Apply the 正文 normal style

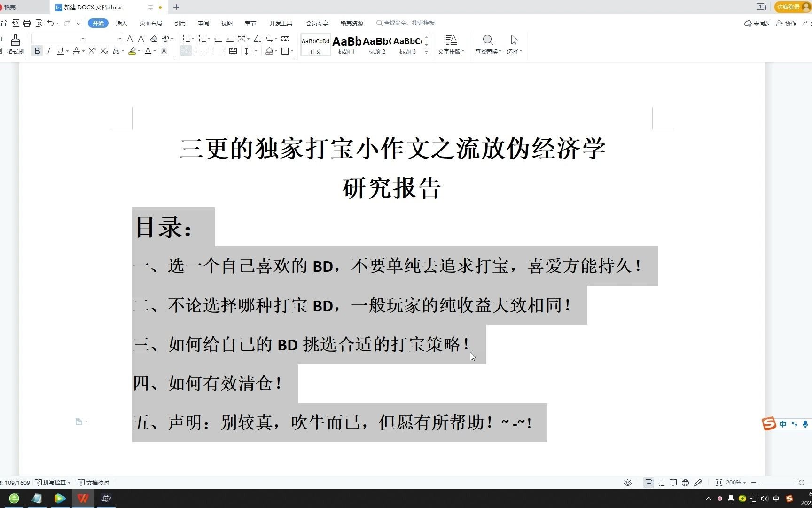click(315, 45)
